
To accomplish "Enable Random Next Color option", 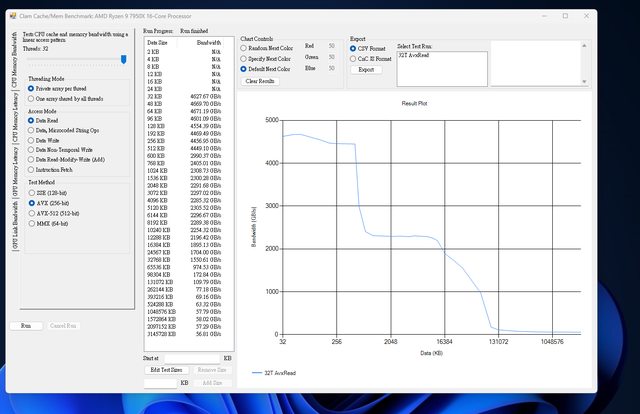I will coord(244,47).
